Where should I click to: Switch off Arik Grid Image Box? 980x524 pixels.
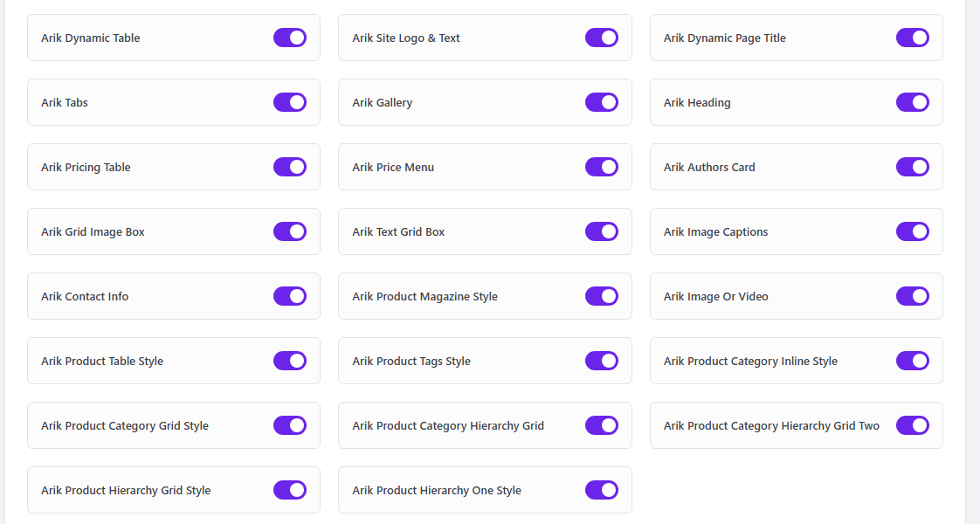290,231
